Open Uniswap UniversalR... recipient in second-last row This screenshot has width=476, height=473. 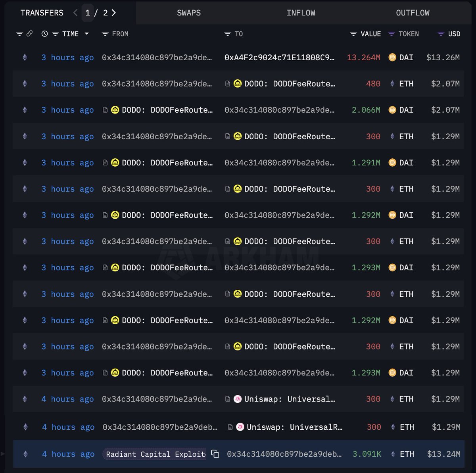294,427
